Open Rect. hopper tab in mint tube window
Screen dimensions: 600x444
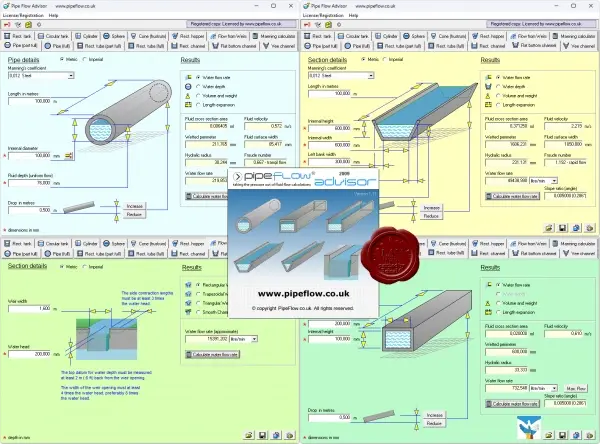click(x=488, y=243)
